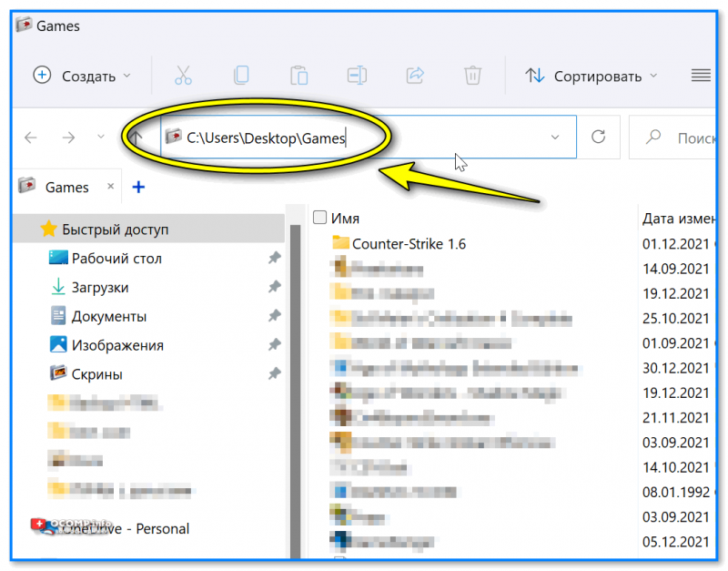Add a new tab with plus
Screen dimensions: 728x571
(x=138, y=188)
